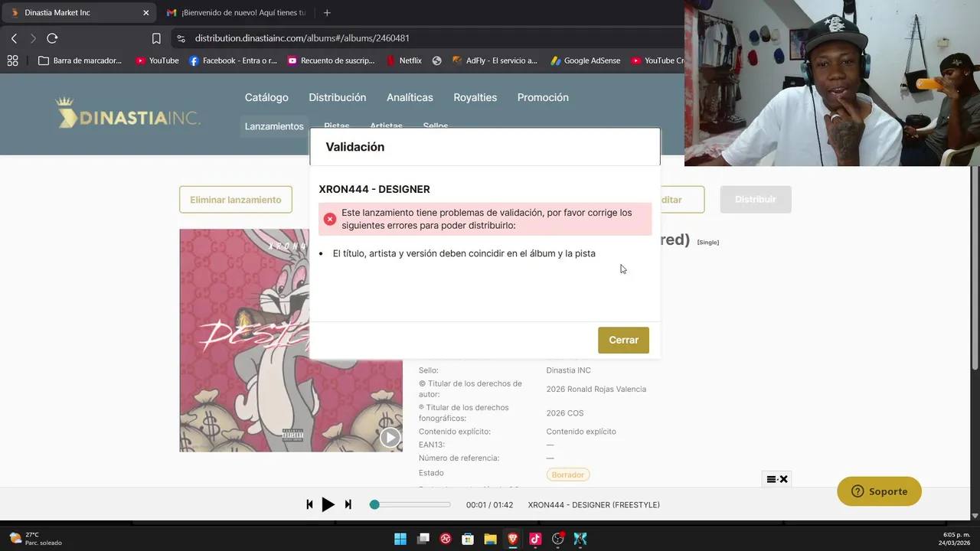Open the Google AdSense bookmark

[x=586, y=60]
